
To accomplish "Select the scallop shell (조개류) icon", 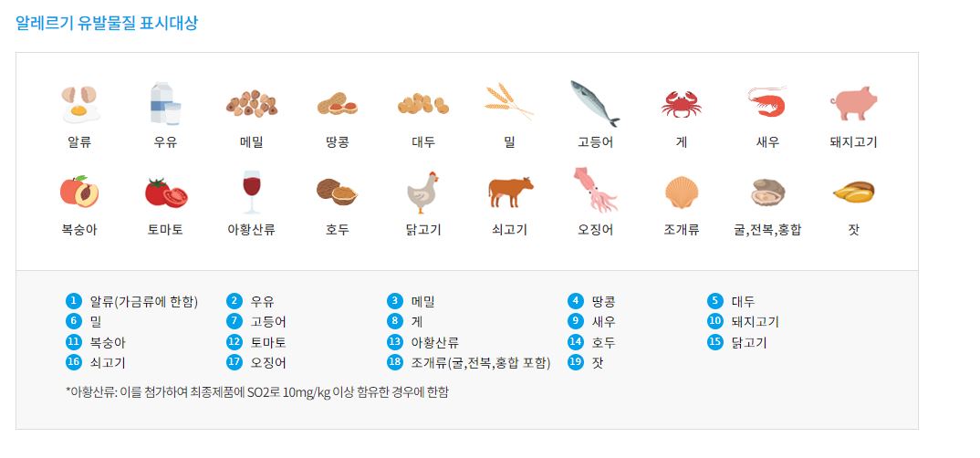I will point(681,193).
